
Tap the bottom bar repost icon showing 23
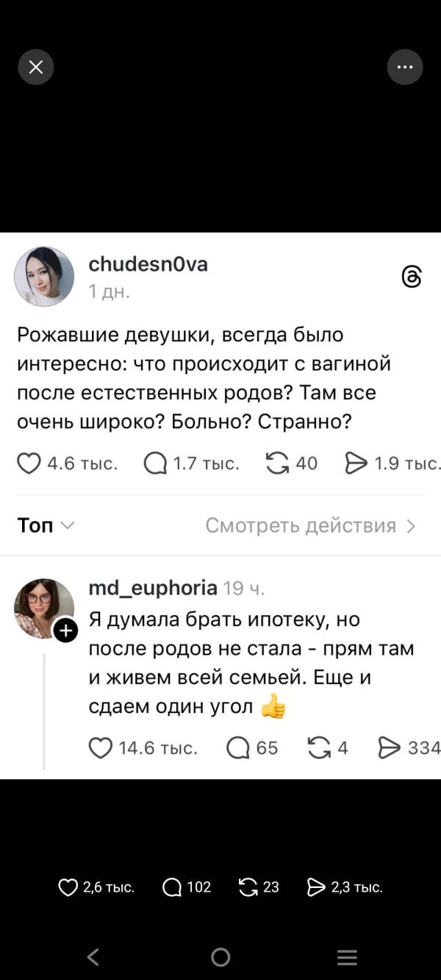click(x=248, y=888)
